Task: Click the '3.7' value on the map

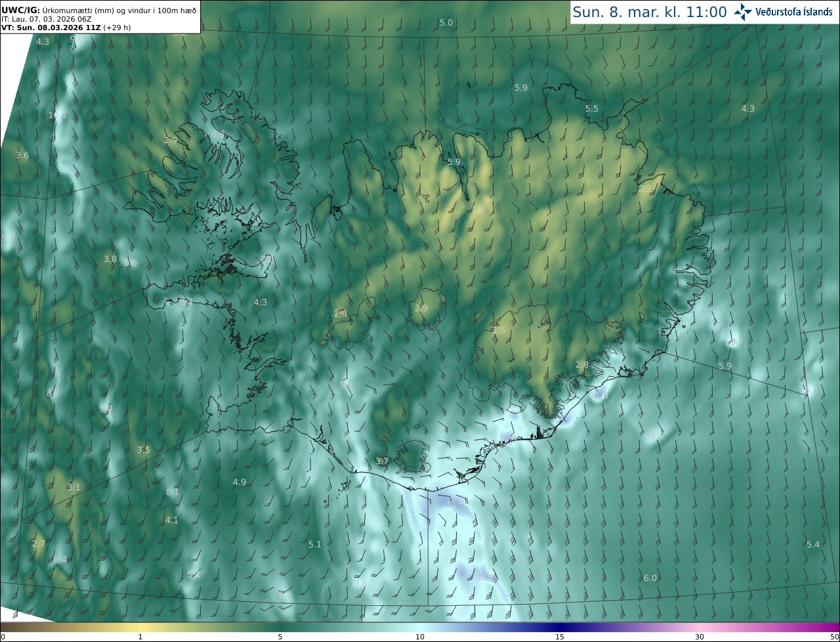Action: tap(383, 461)
